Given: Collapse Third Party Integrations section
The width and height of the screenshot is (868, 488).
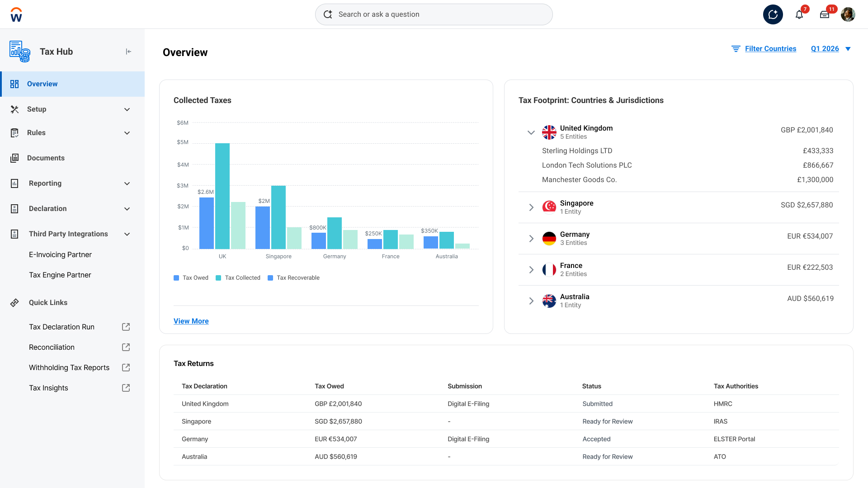Looking at the screenshot, I should (x=127, y=234).
